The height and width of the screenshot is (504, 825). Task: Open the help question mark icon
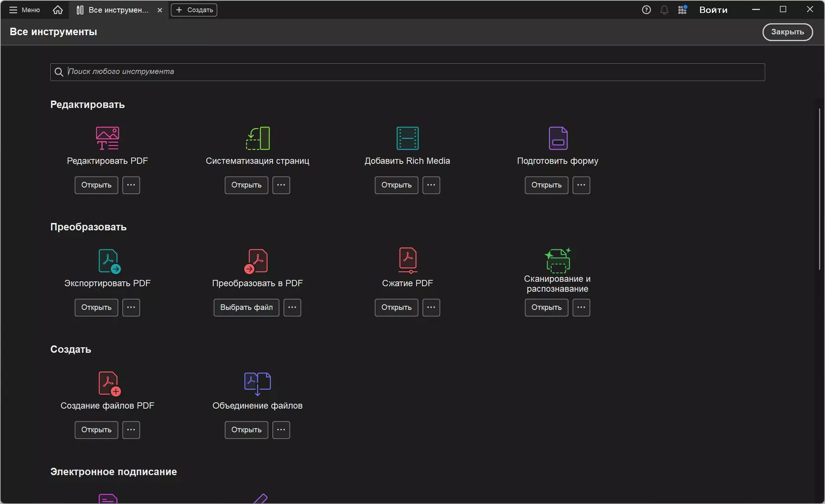point(646,10)
